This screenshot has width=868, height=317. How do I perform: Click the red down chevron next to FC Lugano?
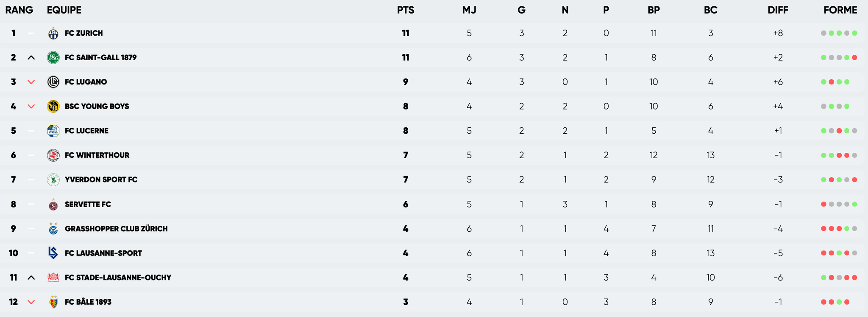coord(31,82)
